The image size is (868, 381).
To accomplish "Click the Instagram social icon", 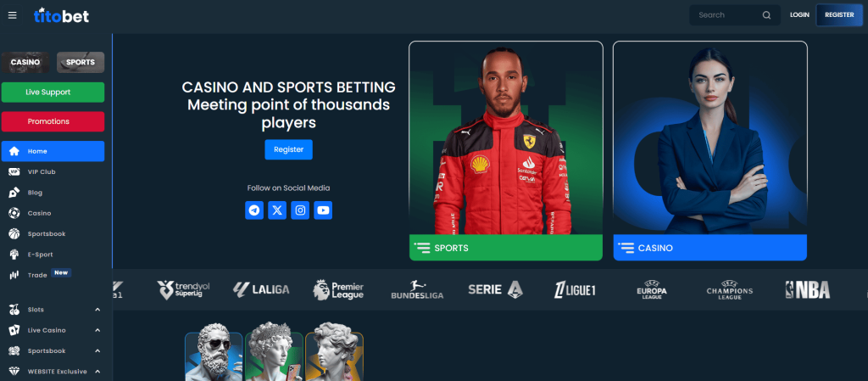I will (300, 210).
